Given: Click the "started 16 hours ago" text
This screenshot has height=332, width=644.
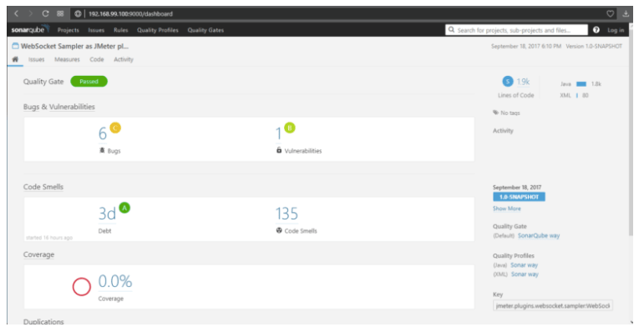Looking at the screenshot, I should tap(49, 238).
